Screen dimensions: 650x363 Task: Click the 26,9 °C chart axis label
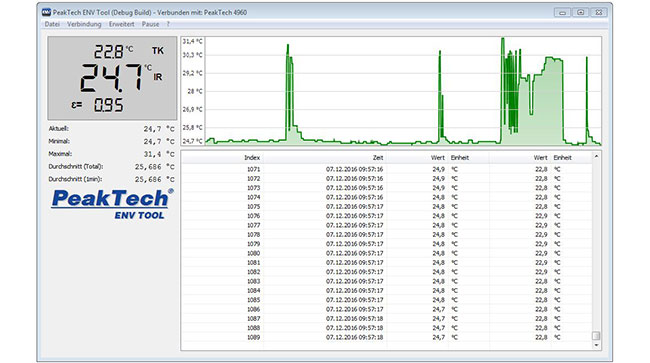[x=193, y=109]
